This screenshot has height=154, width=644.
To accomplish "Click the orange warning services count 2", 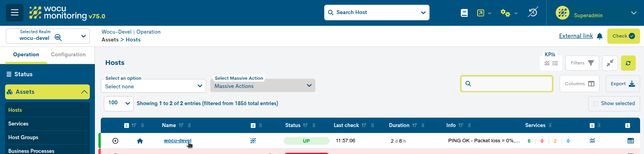I will click(555, 141).
